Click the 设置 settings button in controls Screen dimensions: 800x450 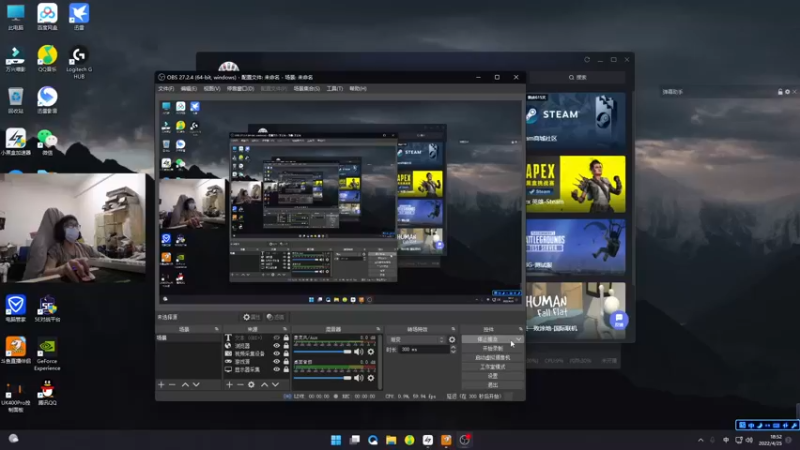[x=493, y=376]
